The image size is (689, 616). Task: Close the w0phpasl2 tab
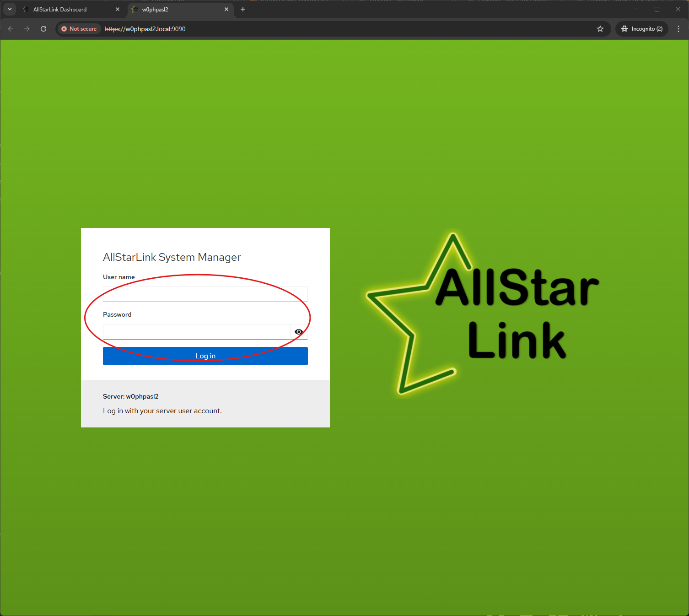226,10
